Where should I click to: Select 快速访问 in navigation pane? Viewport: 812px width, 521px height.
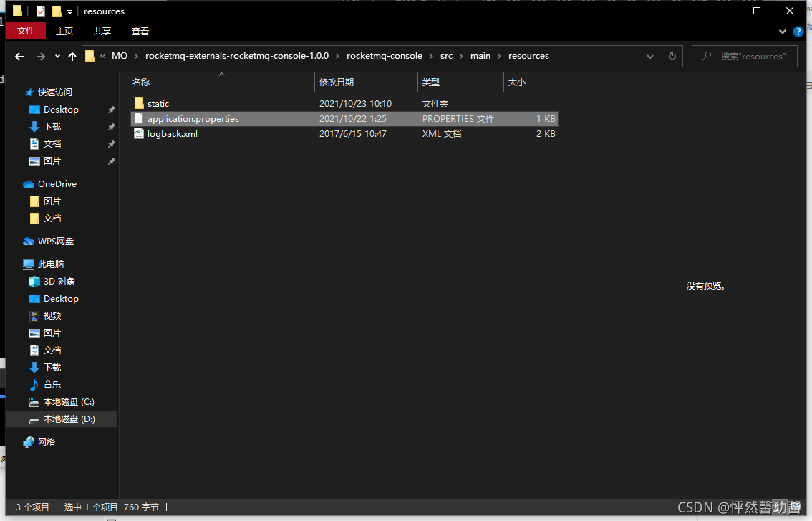[x=55, y=92]
